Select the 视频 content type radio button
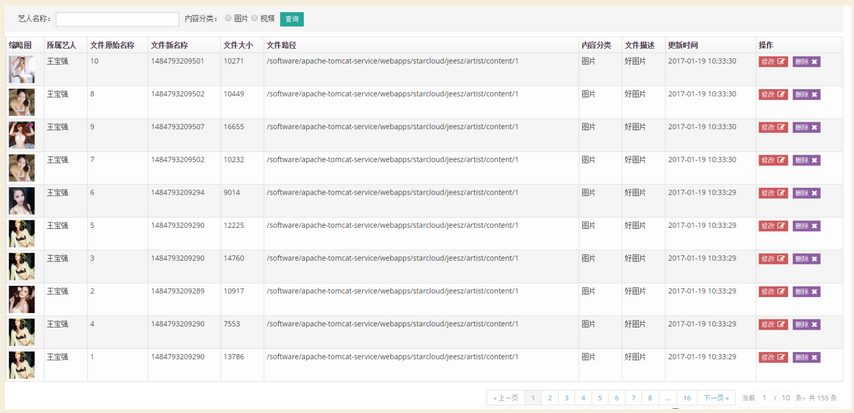 pos(254,18)
